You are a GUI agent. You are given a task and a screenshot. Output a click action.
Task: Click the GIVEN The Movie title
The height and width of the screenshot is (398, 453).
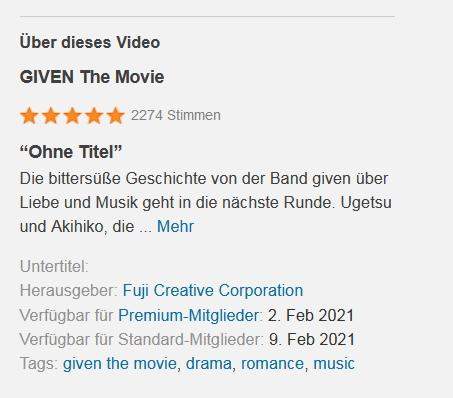[92, 77]
